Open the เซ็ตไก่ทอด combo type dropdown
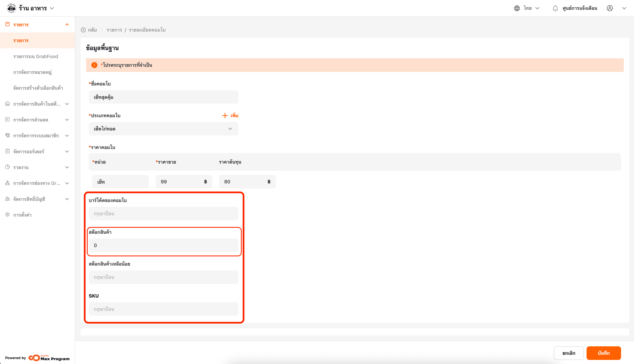Screen dimensions: 634x364 163,129
